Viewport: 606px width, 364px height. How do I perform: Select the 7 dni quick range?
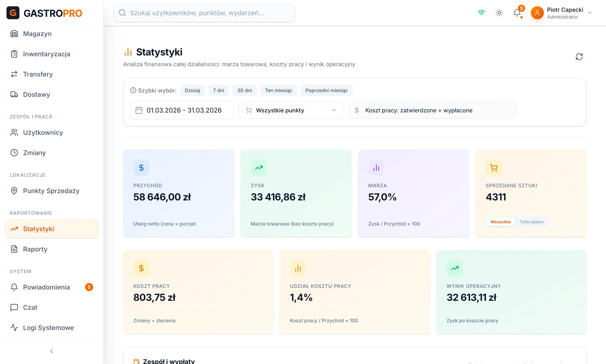219,90
